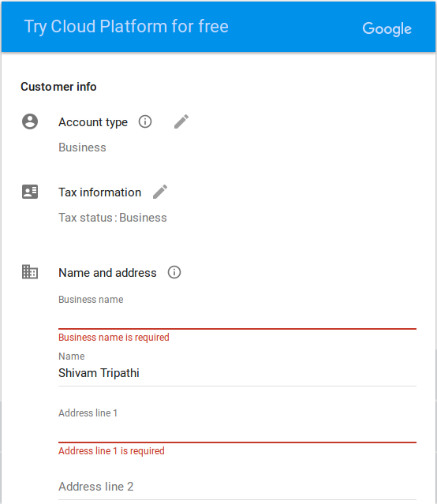Edit the Account type with pencil icon
This screenshot has width=437, height=504.
pyautogui.click(x=181, y=121)
